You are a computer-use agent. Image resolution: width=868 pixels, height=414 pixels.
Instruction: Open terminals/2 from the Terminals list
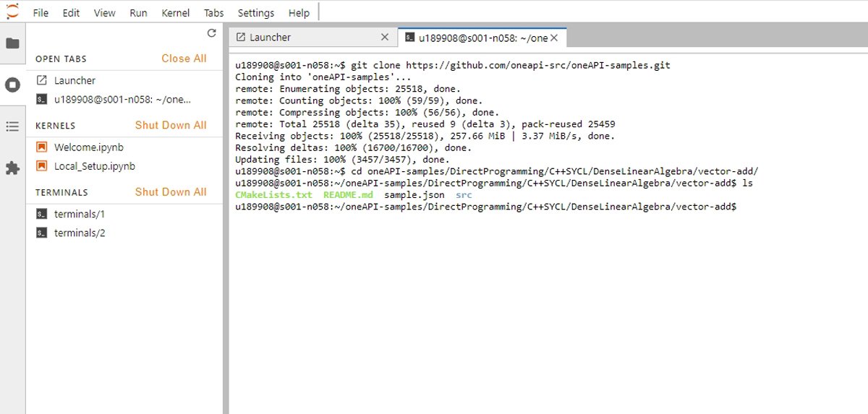(x=80, y=233)
